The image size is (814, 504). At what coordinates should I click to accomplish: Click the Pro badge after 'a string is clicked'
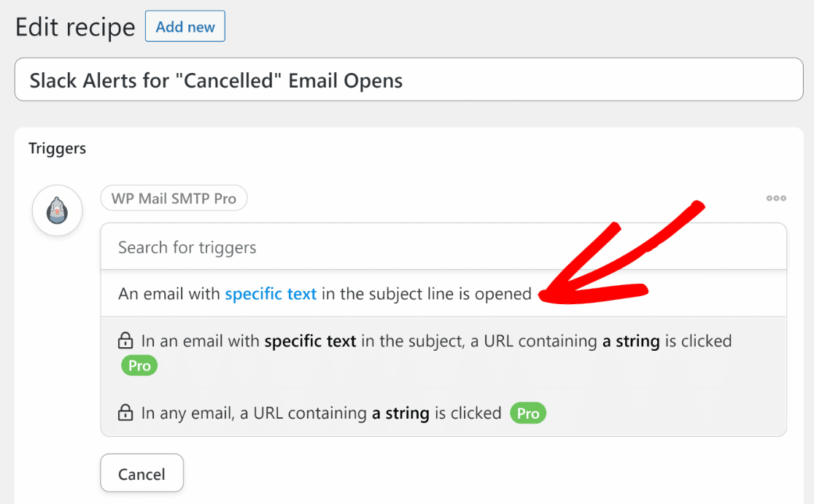(x=528, y=413)
